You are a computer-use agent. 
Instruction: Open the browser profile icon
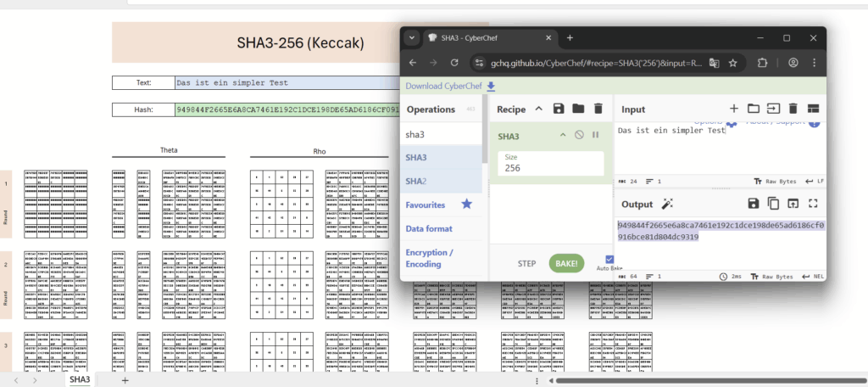click(x=793, y=63)
